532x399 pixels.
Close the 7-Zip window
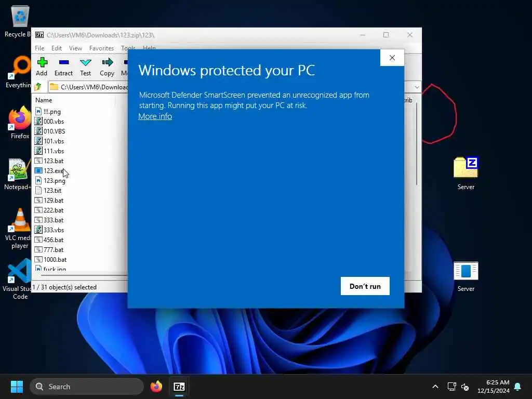coord(409,35)
